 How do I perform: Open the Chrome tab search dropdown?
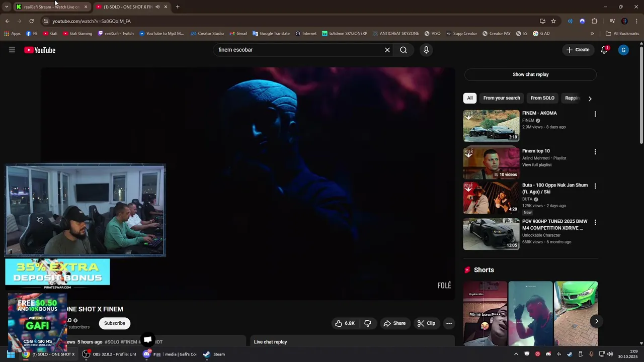7,7
